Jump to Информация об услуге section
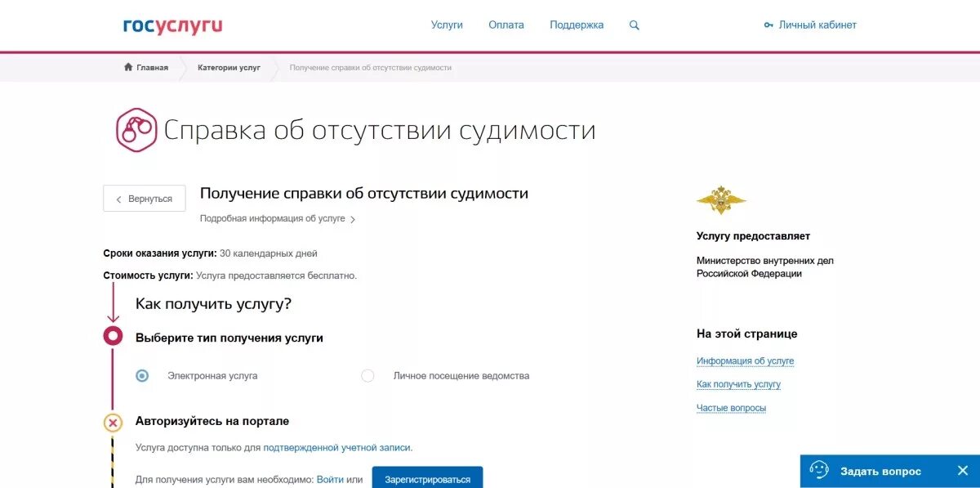 pyautogui.click(x=745, y=361)
